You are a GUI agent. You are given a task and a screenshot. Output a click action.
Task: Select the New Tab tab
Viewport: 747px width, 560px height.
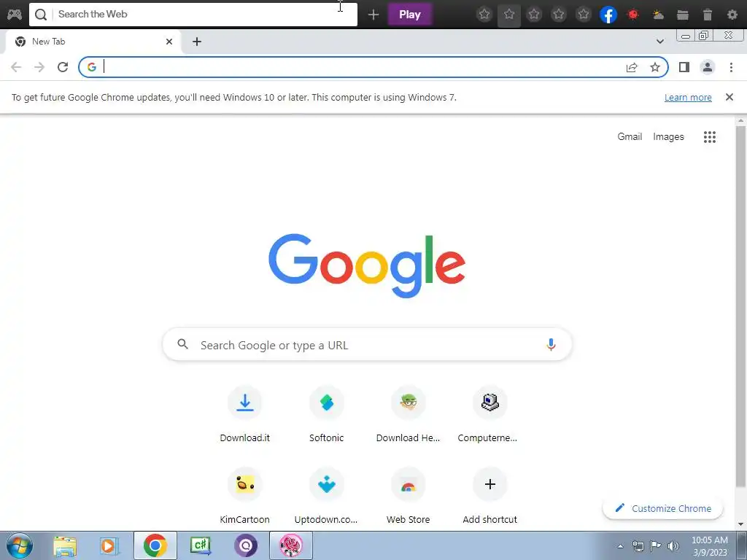(x=93, y=42)
